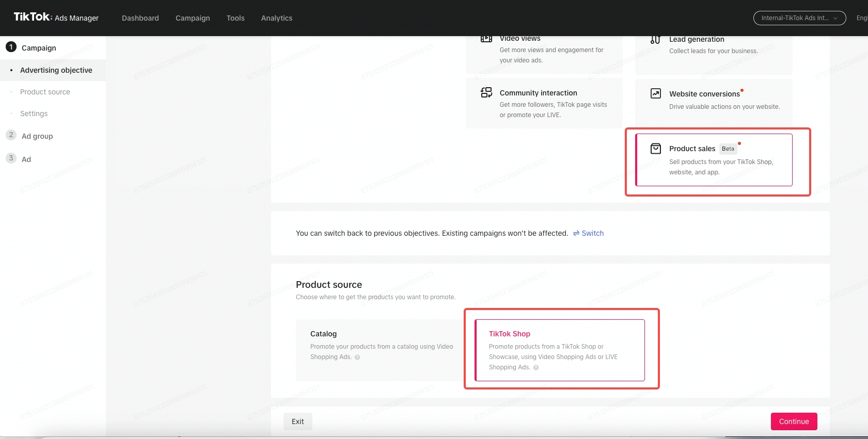Viewport: 868px width, 439px height.
Task: Click the Community interaction icon
Action: [486, 93]
